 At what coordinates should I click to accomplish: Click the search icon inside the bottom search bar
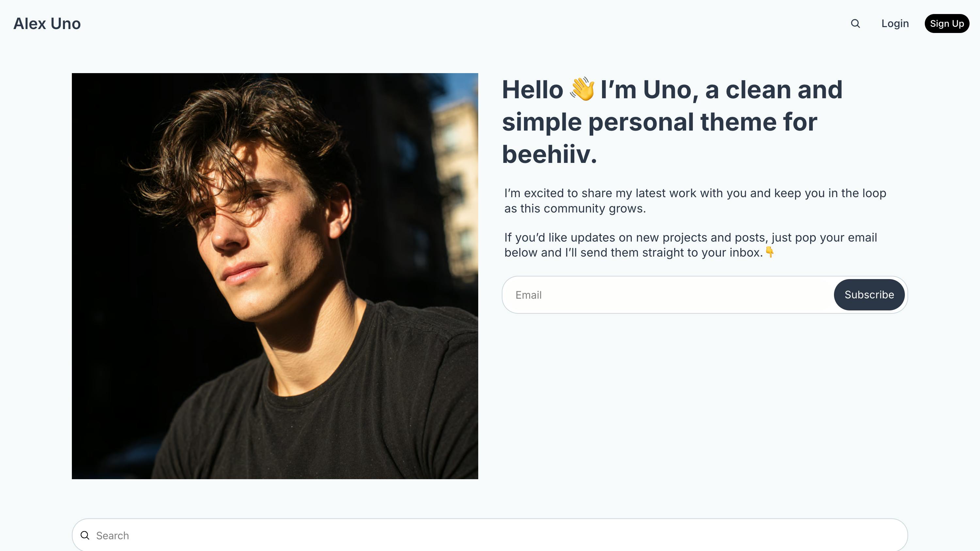tap(85, 535)
